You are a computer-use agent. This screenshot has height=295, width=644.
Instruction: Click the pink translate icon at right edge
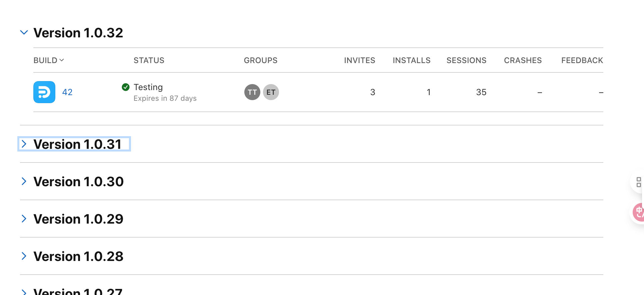639,212
